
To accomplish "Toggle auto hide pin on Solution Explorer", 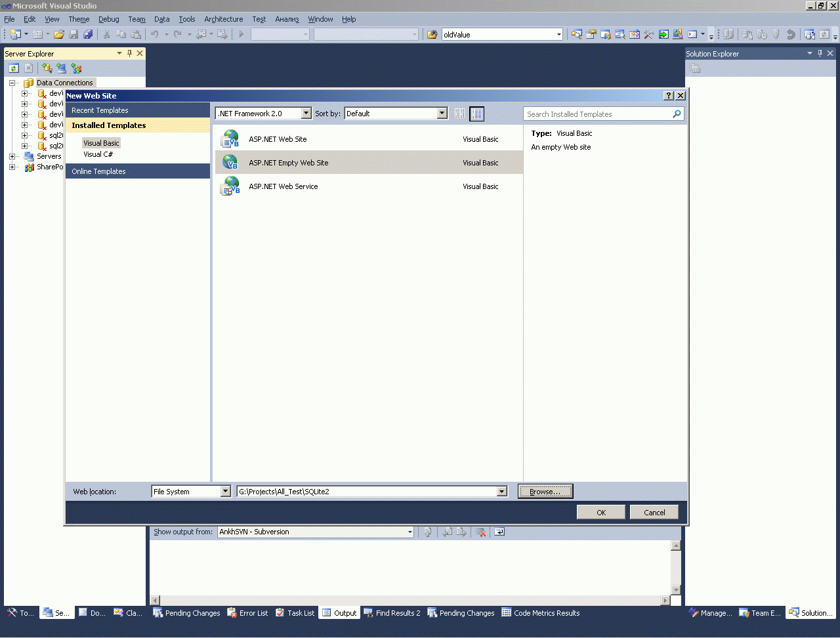I will pos(820,53).
